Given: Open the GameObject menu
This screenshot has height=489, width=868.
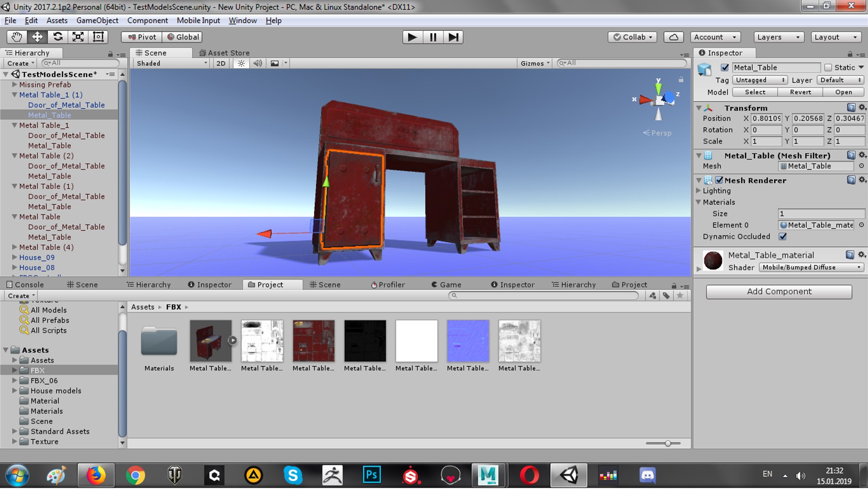Looking at the screenshot, I should pos(97,20).
